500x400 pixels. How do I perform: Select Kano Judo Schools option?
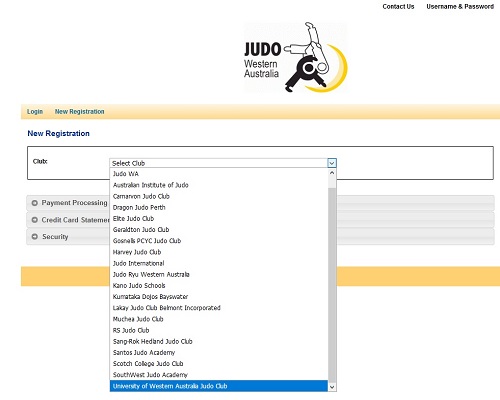pyautogui.click(x=219, y=286)
